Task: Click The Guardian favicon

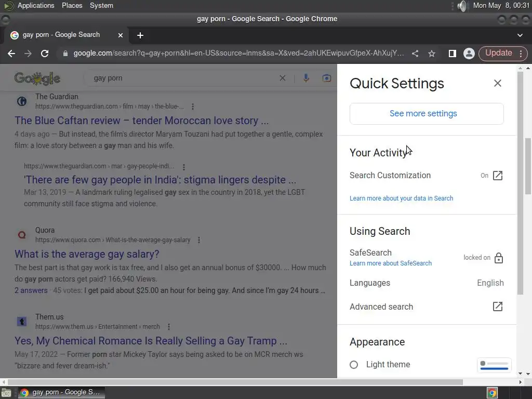Action: click(x=22, y=101)
